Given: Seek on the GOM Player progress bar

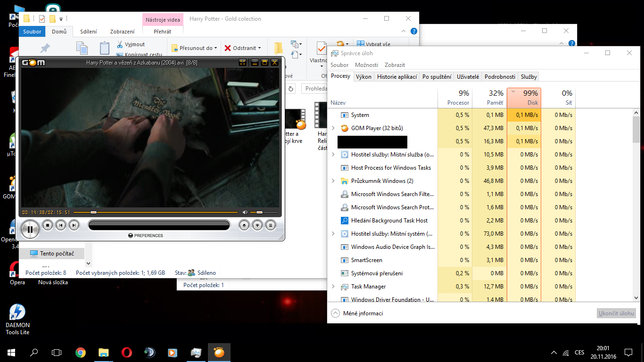Looking at the screenshot, I should [156, 213].
